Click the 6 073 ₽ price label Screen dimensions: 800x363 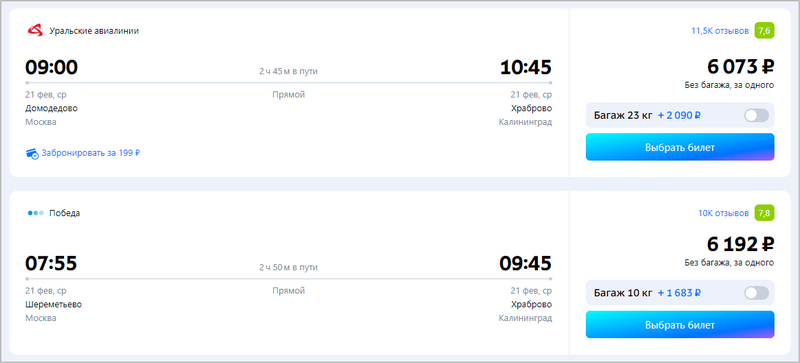(x=741, y=67)
